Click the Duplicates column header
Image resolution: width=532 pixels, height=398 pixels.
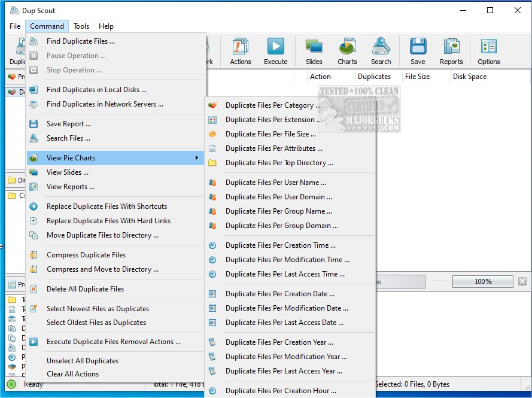378,77
